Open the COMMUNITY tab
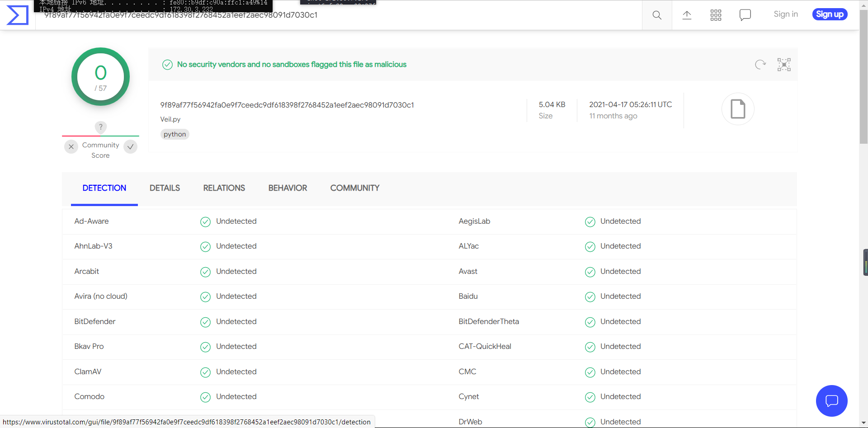 coord(355,188)
